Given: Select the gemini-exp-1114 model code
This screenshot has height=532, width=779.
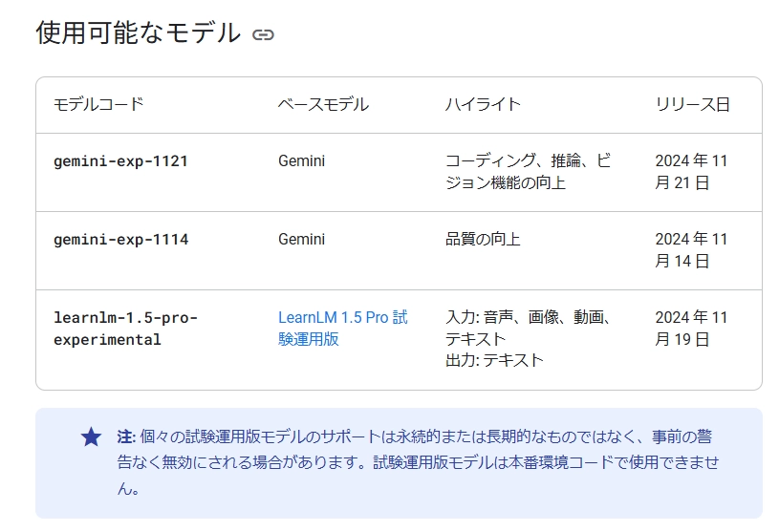Looking at the screenshot, I should click(x=120, y=240).
